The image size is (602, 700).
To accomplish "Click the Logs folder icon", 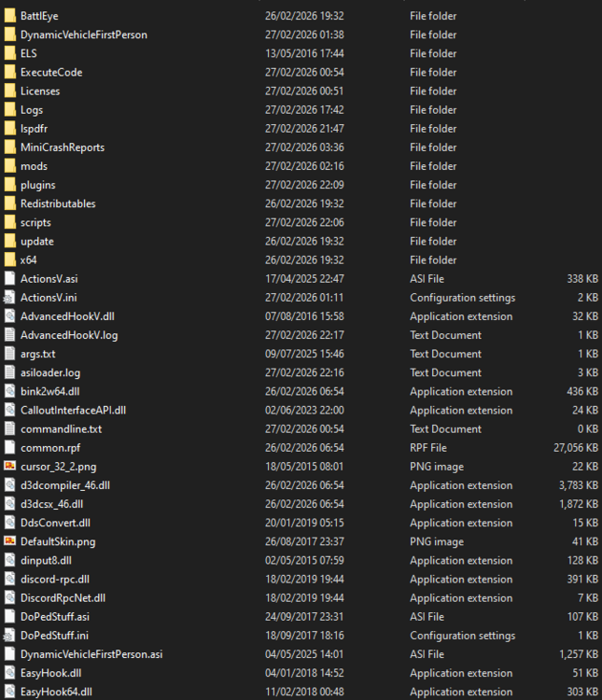I will (x=10, y=109).
